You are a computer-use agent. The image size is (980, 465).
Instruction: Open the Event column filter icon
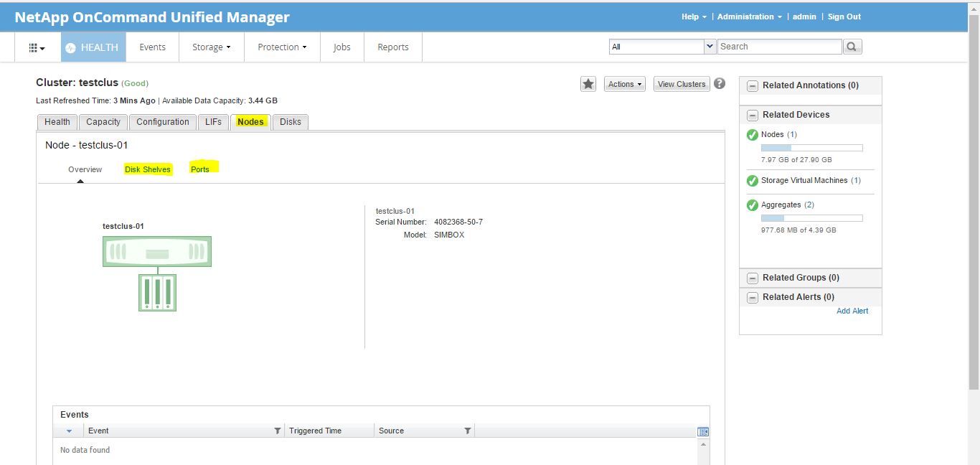[x=278, y=431]
